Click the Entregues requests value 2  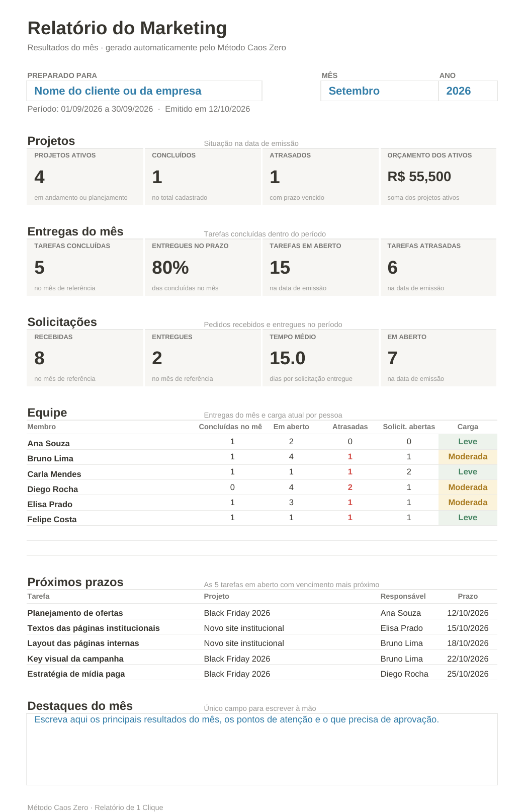157,358
